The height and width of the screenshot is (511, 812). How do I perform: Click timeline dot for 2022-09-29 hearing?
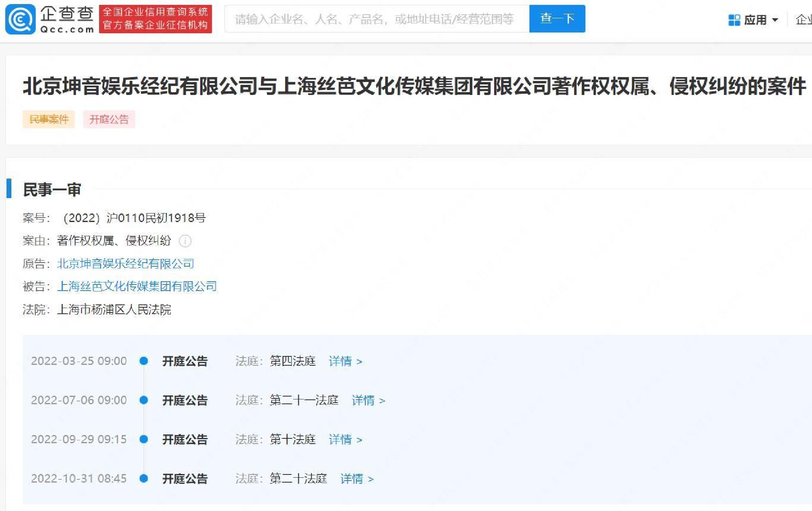click(x=143, y=439)
